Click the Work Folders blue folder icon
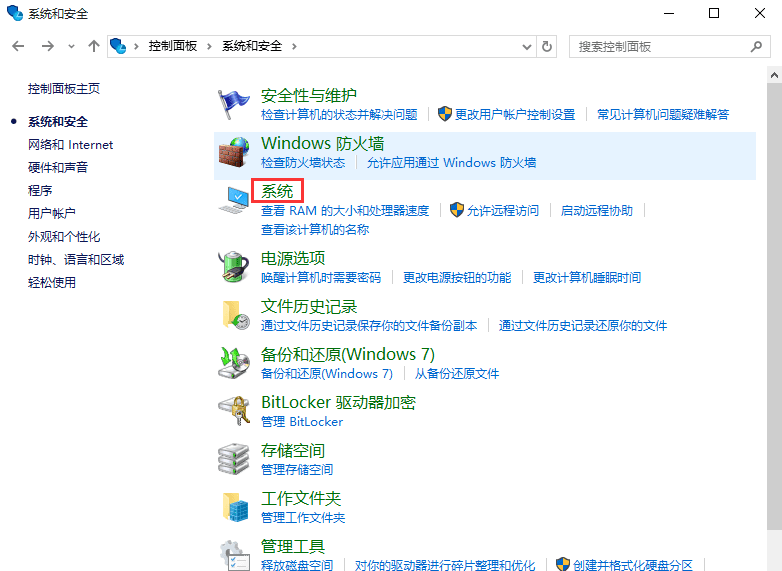The height and width of the screenshot is (571, 782). [x=234, y=507]
